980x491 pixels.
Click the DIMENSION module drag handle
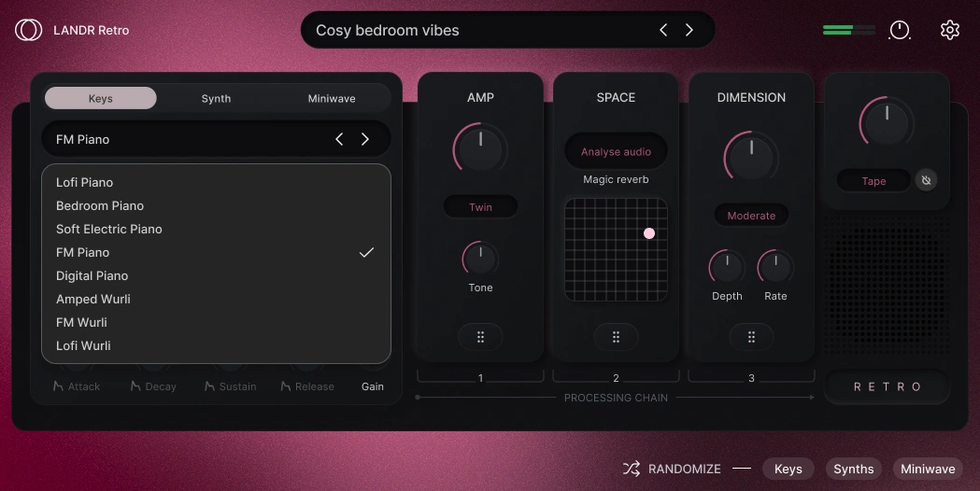coord(751,337)
